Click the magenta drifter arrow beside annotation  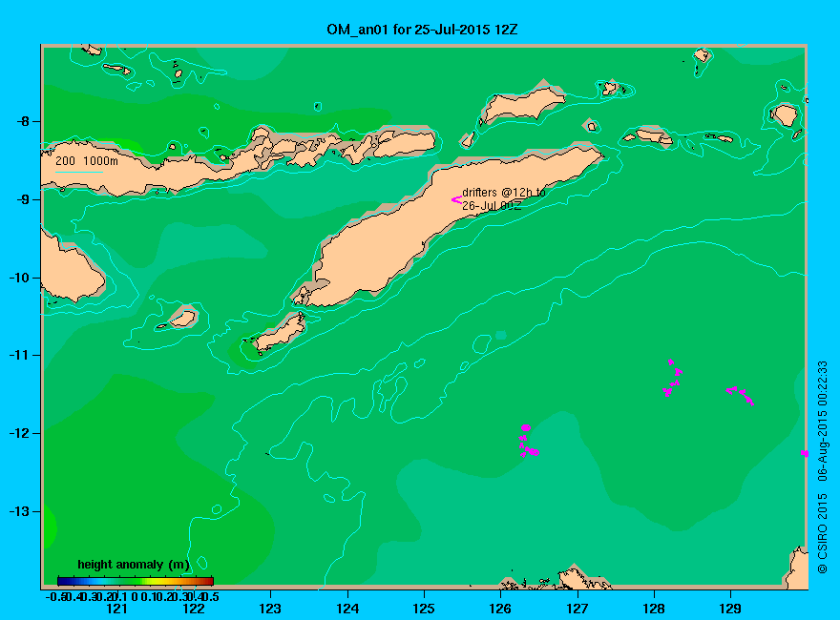click(456, 199)
